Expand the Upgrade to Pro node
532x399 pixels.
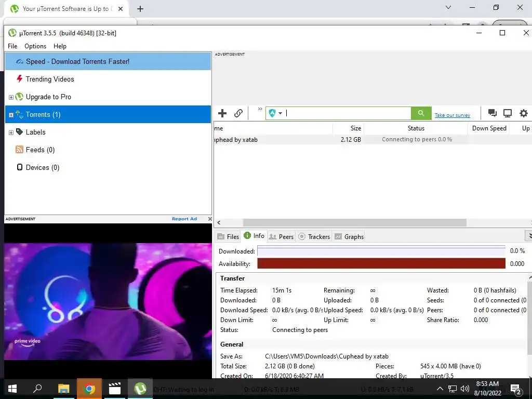point(11,97)
